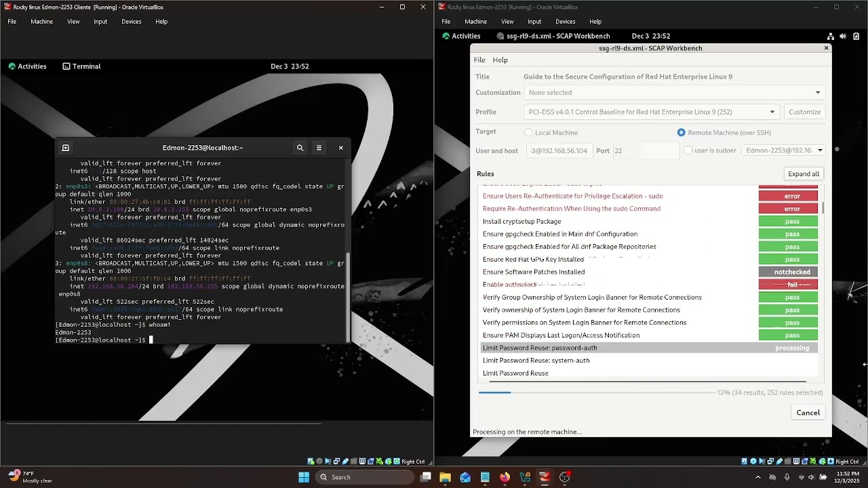Click the microphone icon in system tray
This screenshot has height=488, width=868.
[787, 477]
